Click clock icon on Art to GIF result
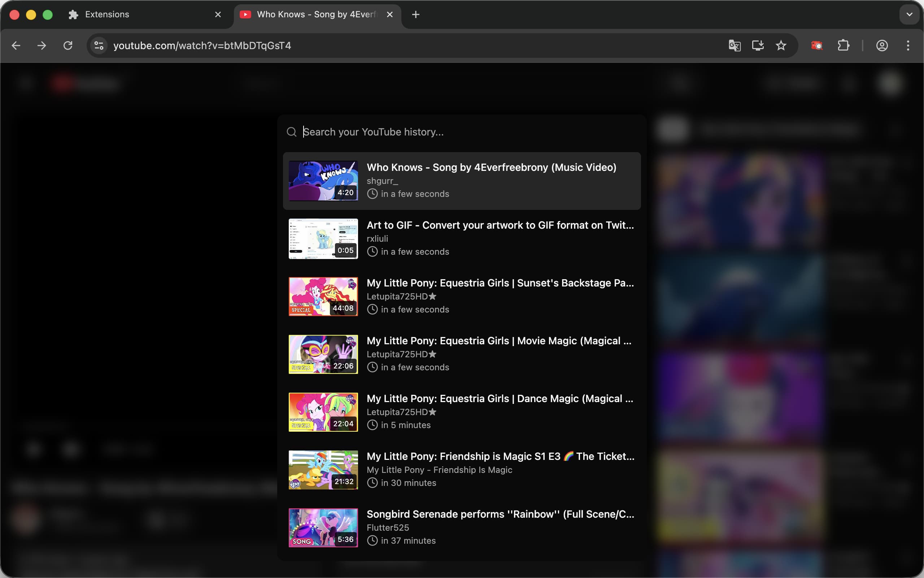This screenshot has width=924, height=578. click(x=372, y=251)
